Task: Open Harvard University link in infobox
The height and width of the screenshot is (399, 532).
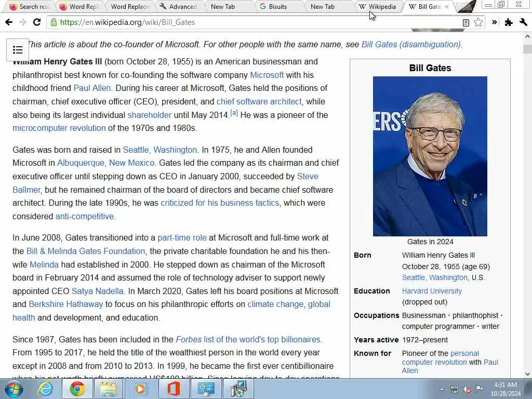Action: (432, 291)
